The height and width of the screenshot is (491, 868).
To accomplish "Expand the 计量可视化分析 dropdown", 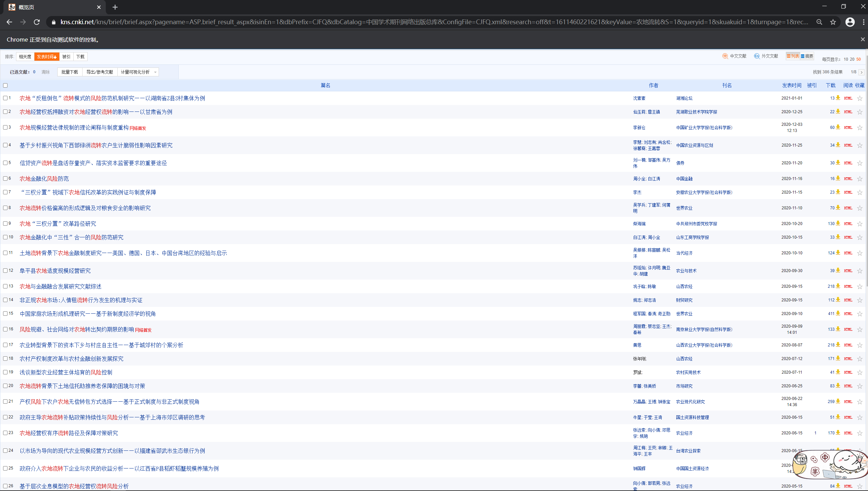I will pyautogui.click(x=155, y=72).
